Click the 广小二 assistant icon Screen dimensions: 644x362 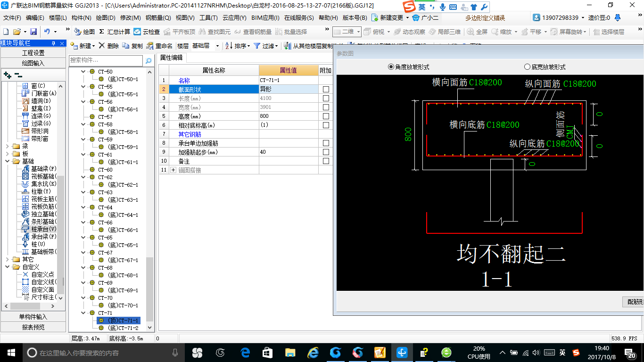coord(425,18)
